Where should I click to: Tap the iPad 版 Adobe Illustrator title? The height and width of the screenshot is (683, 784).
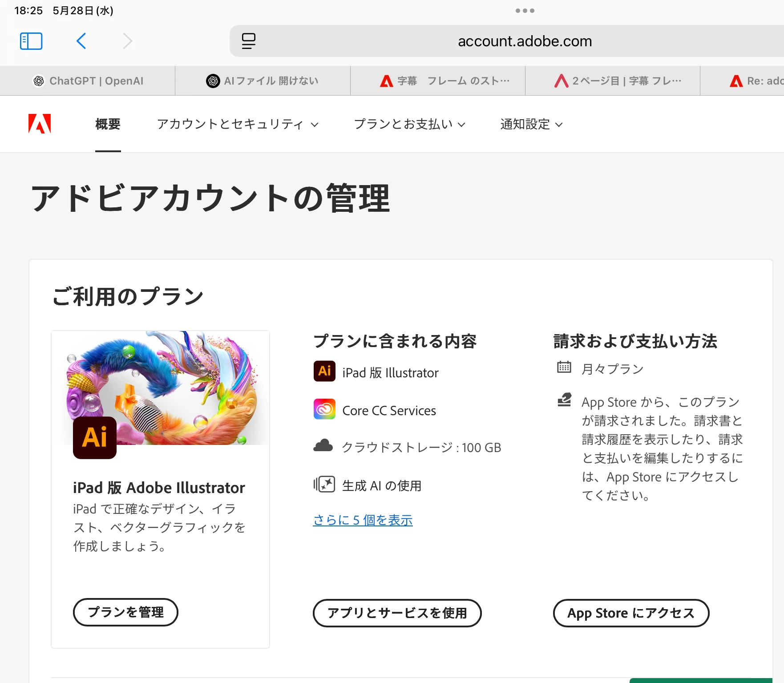[x=159, y=488]
